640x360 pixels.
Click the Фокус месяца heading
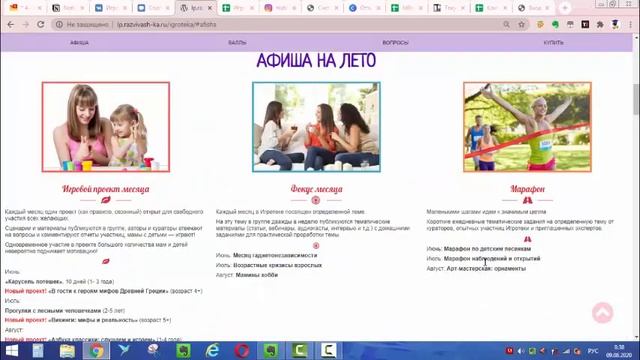(x=316, y=189)
